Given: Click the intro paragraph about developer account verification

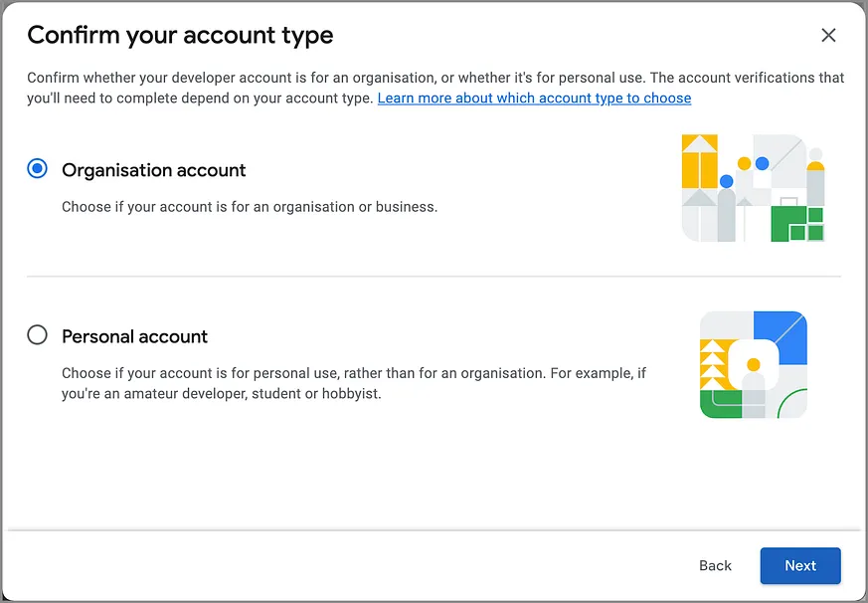Looking at the screenshot, I should click(x=435, y=88).
